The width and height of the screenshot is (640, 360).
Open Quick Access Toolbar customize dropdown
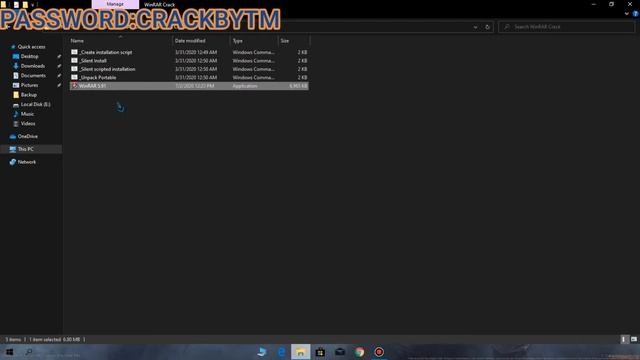pyautogui.click(x=33, y=5)
